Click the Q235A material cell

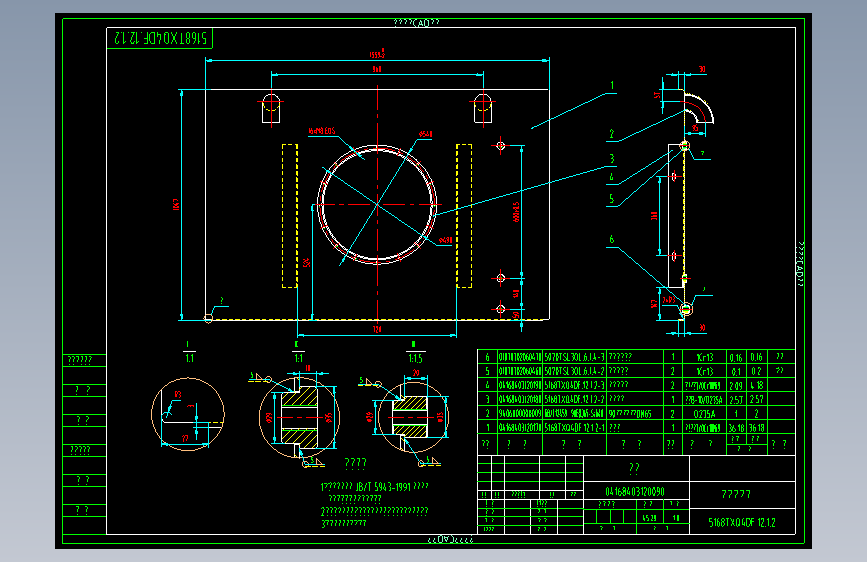coord(704,414)
